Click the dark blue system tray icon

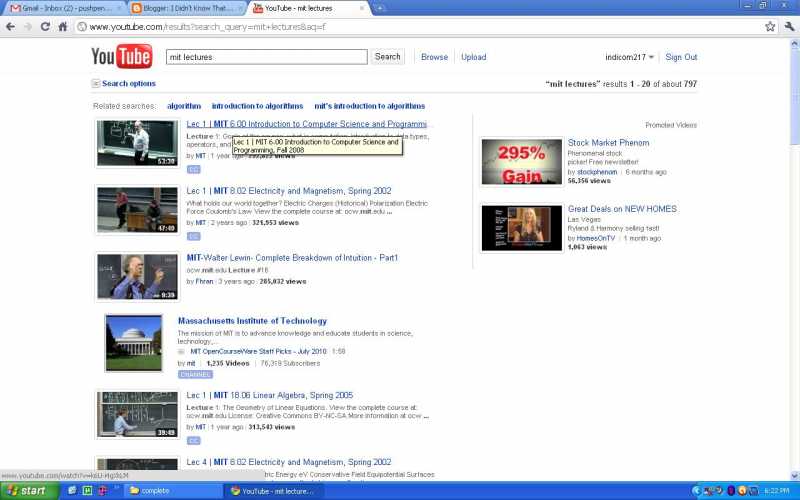pos(731,491)
